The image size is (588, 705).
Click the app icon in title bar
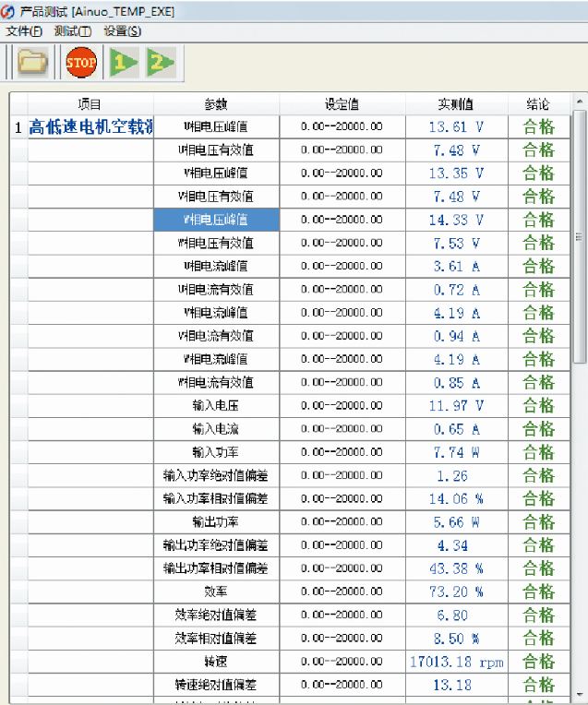tap(9, 11)
